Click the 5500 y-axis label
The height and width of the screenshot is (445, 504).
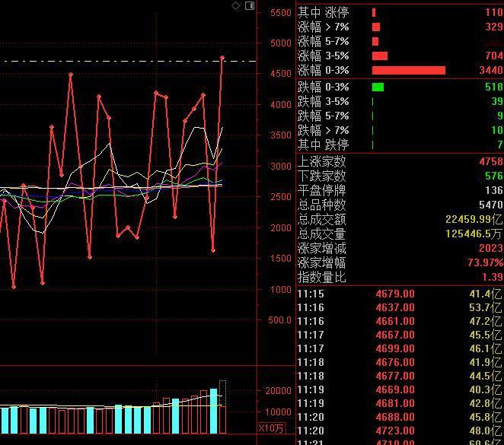pos(281,13)
